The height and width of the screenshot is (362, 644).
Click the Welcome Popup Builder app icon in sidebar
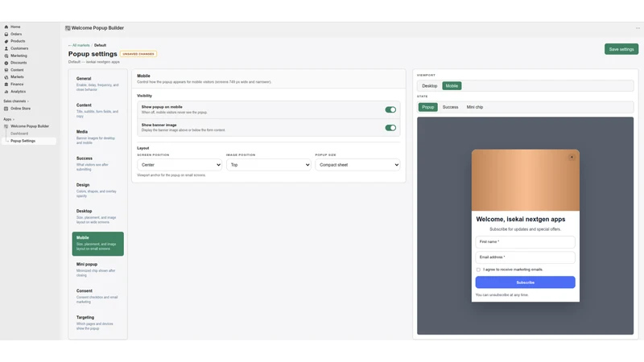point(6,126)
